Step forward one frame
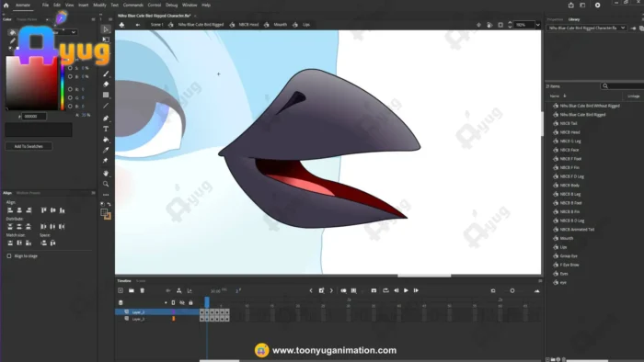This screenshot has height=362, width=644. (x=416, y=290)
